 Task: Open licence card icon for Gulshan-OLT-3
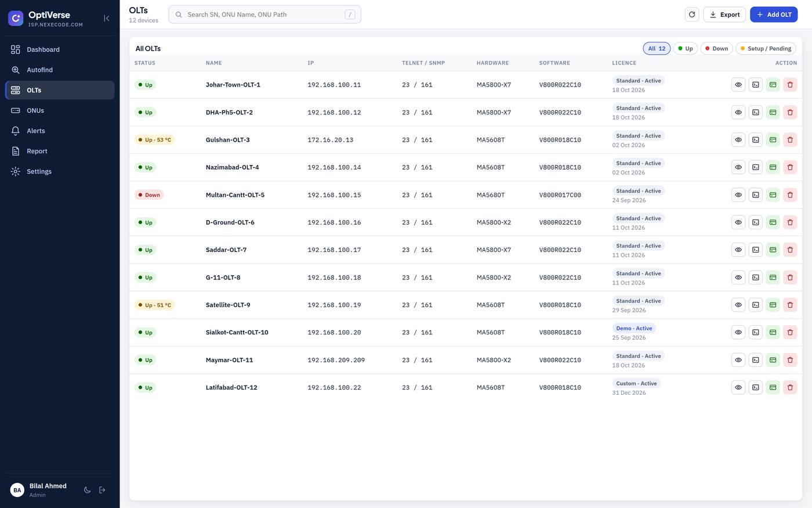pyautogui.click(x=773, y=140)
